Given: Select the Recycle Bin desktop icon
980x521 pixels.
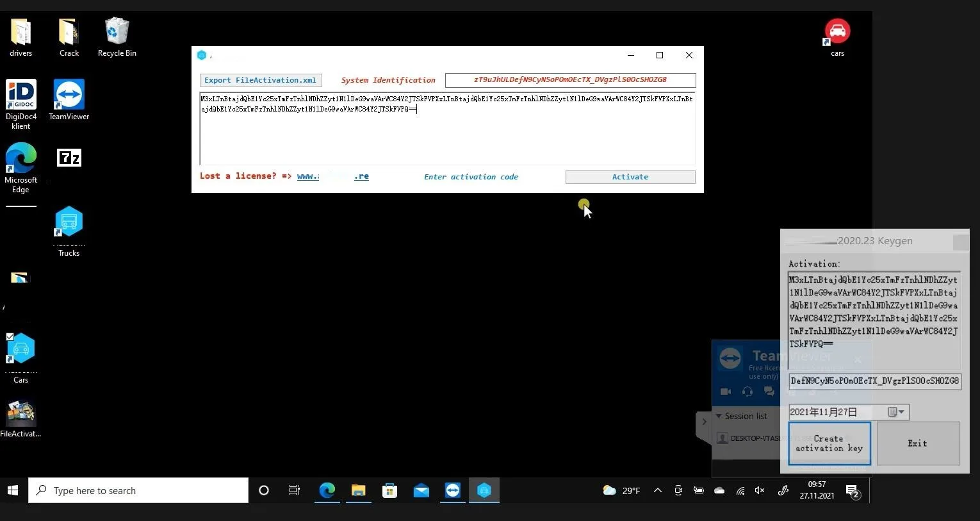Looking at the screenshot, I should click(x=117, y=38).
